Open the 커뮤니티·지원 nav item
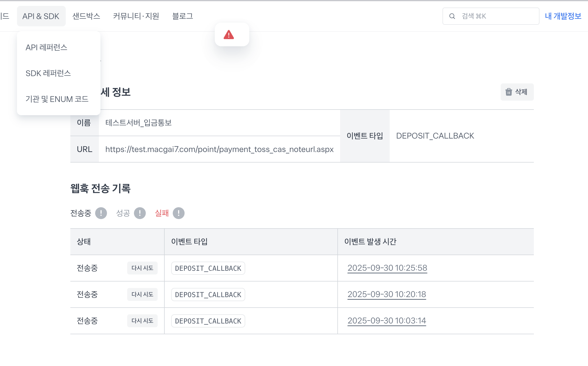 click(x=136, y=16)
